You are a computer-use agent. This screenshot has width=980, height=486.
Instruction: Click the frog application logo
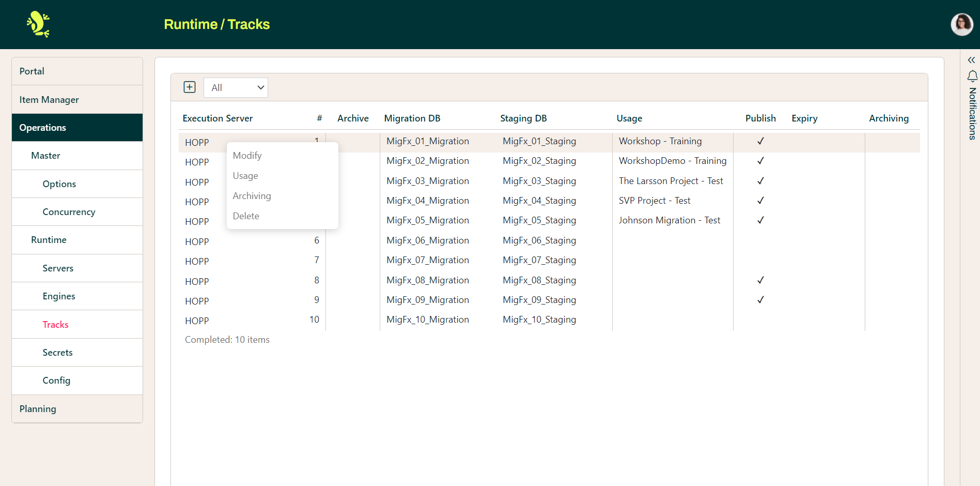point(38,24)
